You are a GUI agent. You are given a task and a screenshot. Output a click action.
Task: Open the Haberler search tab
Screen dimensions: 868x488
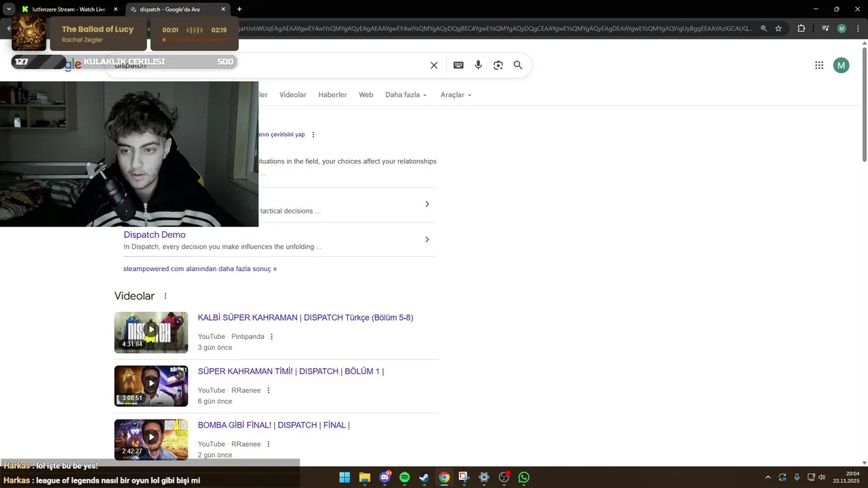click(332, 95)
